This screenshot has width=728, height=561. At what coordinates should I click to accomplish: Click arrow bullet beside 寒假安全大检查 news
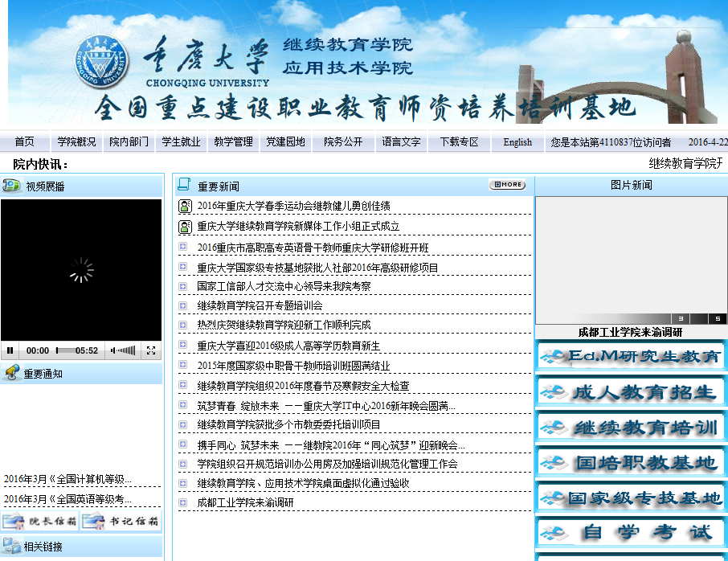[183, 384]
